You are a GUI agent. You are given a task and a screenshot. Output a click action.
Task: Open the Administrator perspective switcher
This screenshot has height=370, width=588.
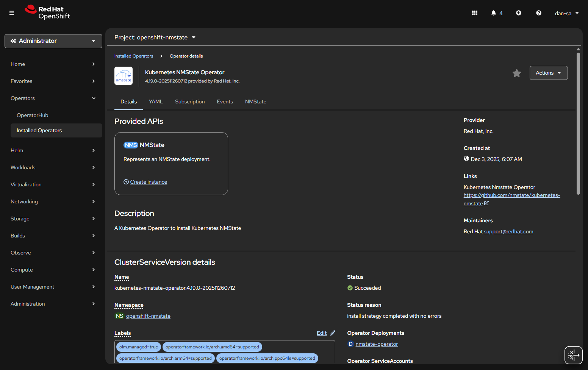coord(53,41)
